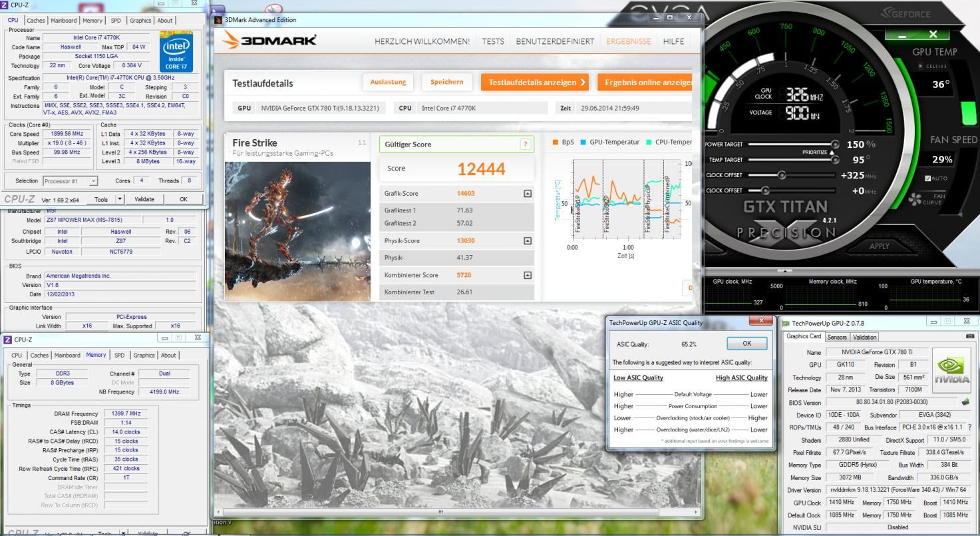Click the Auslastung button

[x=388, y=82]
